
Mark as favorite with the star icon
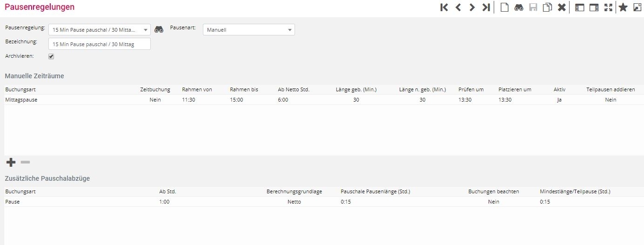click(x=623, y=7)
